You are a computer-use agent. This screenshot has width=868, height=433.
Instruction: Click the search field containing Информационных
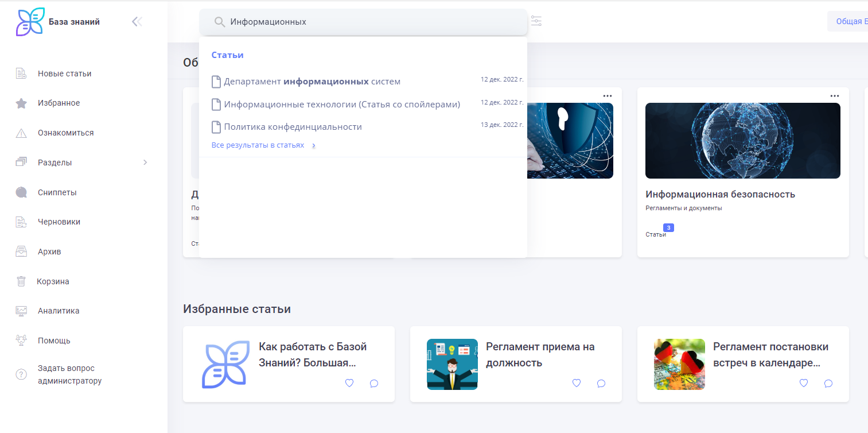[363, 22]
